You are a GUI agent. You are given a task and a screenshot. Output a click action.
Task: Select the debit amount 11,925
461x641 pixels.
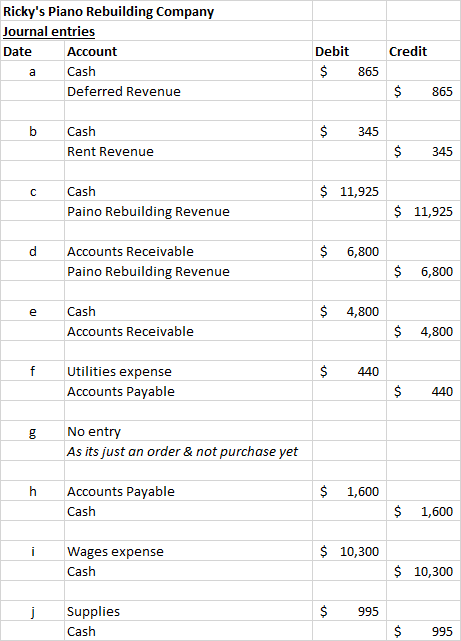point(349,191)
